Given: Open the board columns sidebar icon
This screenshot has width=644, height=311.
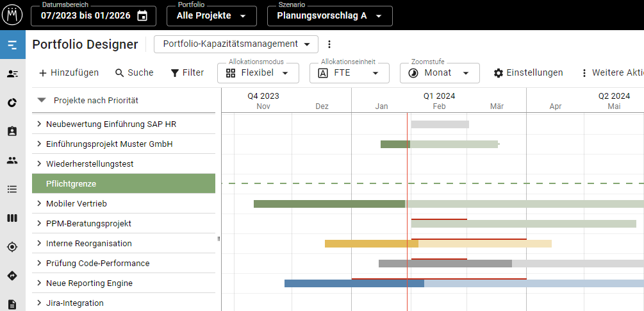Looking at the screenshot, I should click(x=13, y=218).
